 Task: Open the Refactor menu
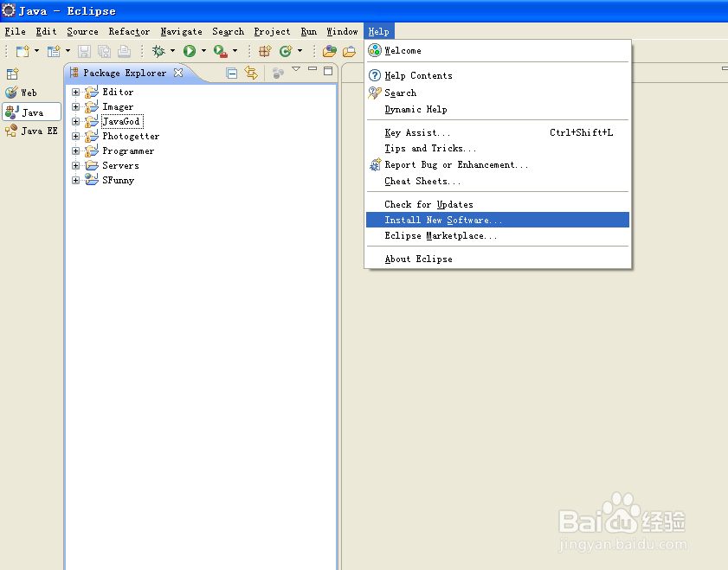tap(129, 31)
